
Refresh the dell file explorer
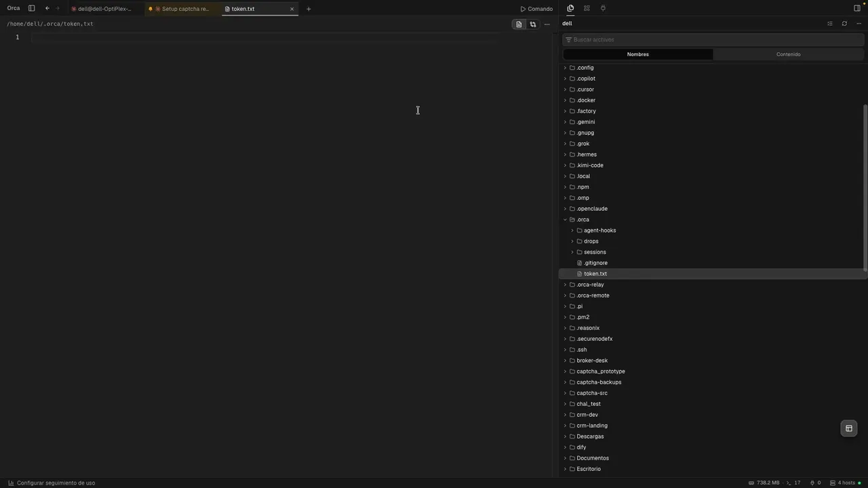844,24
